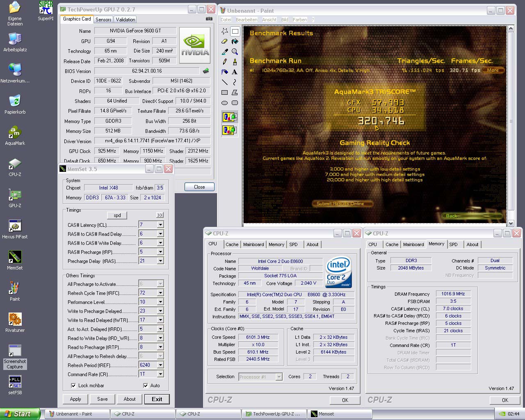The image size is (525, 420).
Task: Choose the Pencil tool in Paint
Action: [x=225, y=62]
